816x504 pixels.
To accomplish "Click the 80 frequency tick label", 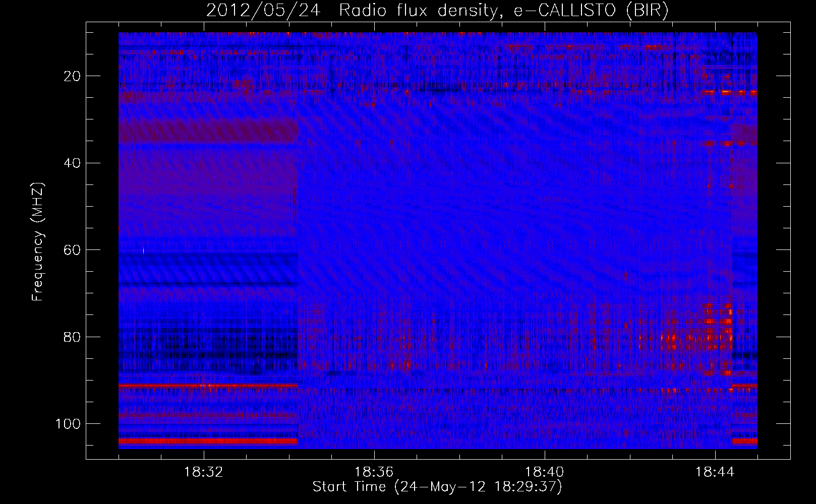I will point(73,337).
